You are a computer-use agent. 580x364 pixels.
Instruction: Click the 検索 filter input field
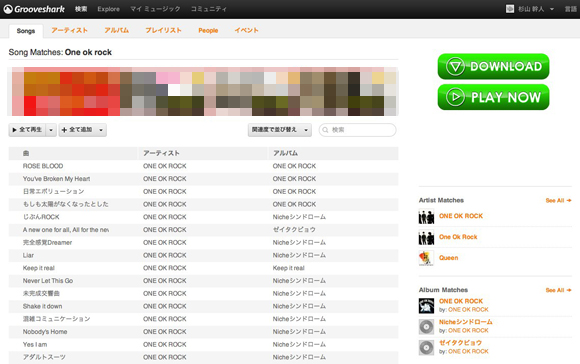(357, 130)
